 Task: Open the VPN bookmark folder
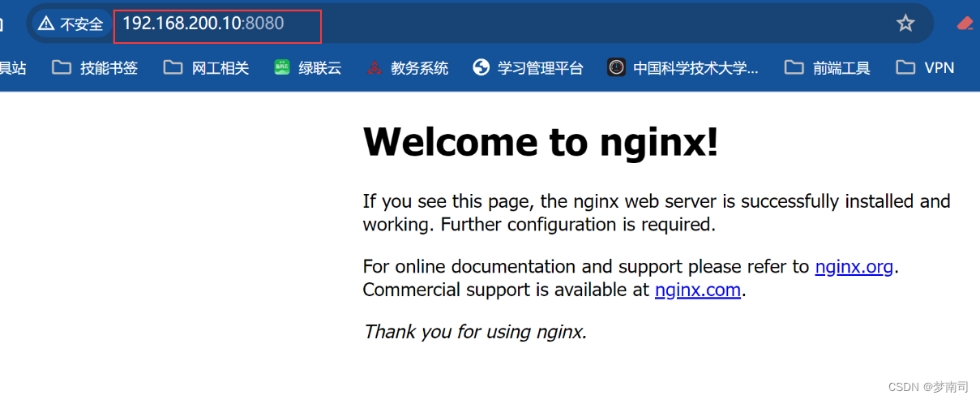925,67
